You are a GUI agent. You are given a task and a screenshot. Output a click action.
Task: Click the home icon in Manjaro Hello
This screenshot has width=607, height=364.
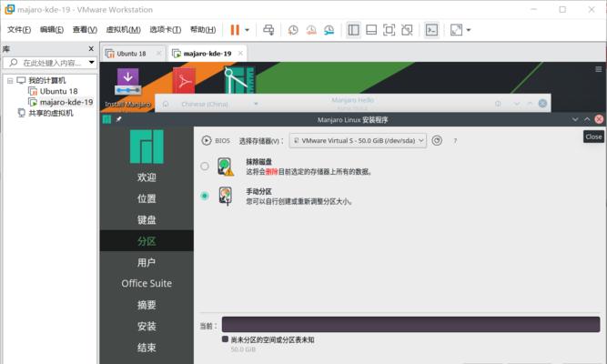pos(166,104)
